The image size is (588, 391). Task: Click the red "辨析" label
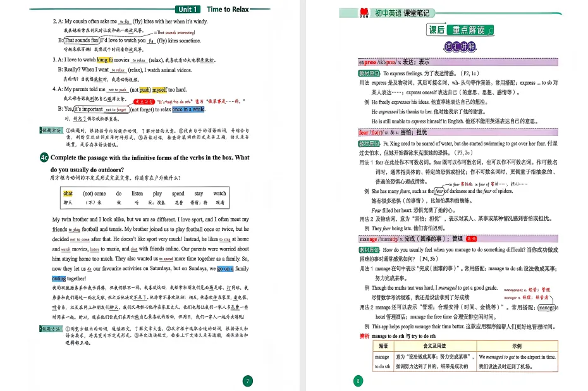[x=365, y=336]
